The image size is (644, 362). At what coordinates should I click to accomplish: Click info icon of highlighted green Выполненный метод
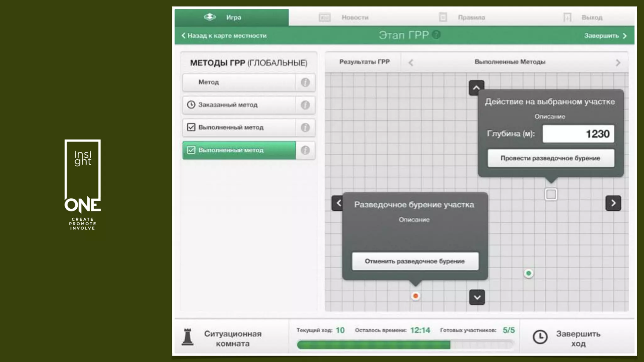pos(305,150)
